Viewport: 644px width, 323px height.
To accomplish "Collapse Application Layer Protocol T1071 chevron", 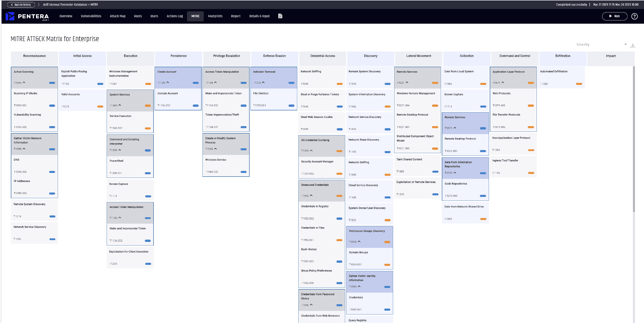I will click(x=503, y=82).
